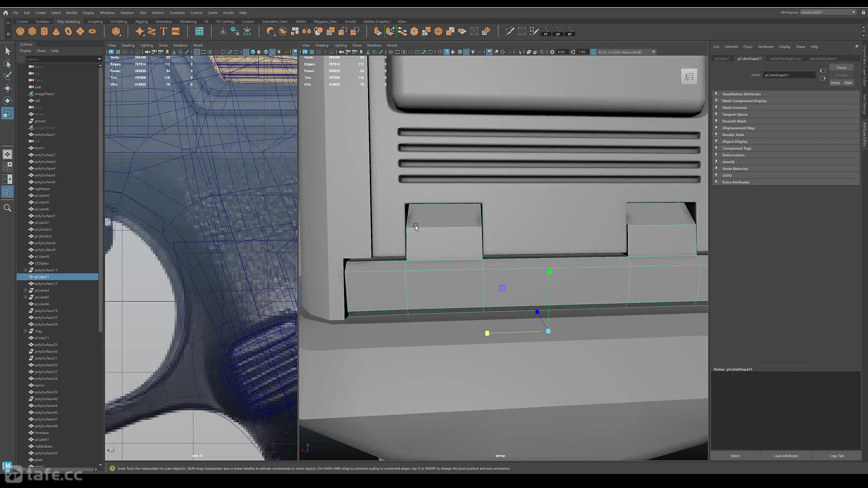Screen dimensions: 868x488
Task: Create a polygon torus from the shelf
Action: (68, 31)
